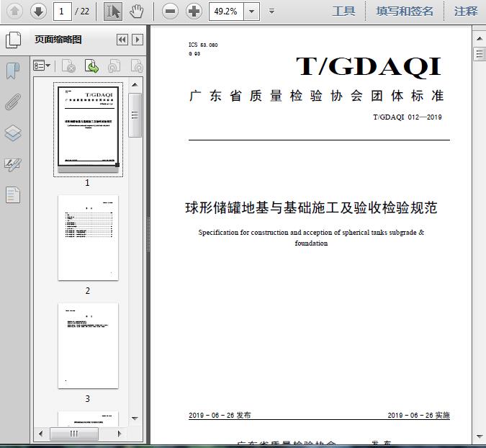486x448 pixels.
Task: Open the layers panel
Action: click(13, 133)
